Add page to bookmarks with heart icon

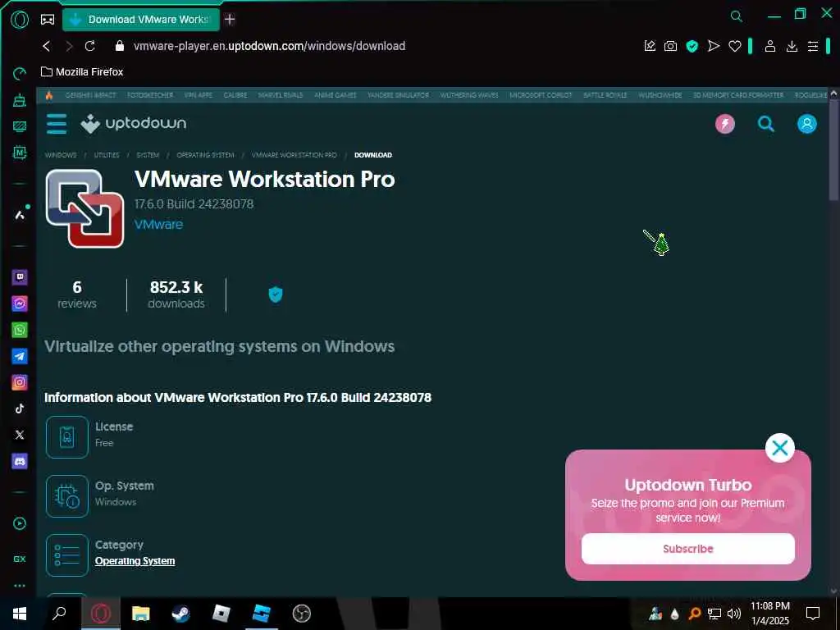coord(734,46)
